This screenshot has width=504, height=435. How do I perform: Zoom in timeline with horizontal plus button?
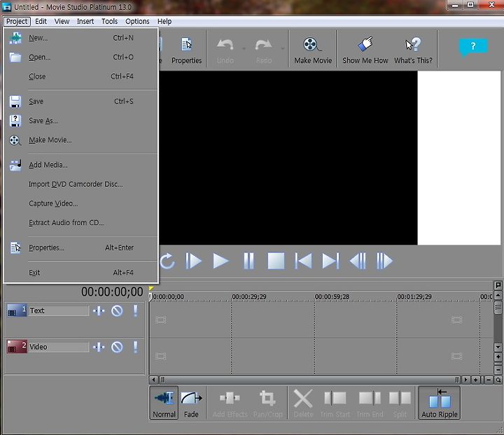(x=476, y=380)
